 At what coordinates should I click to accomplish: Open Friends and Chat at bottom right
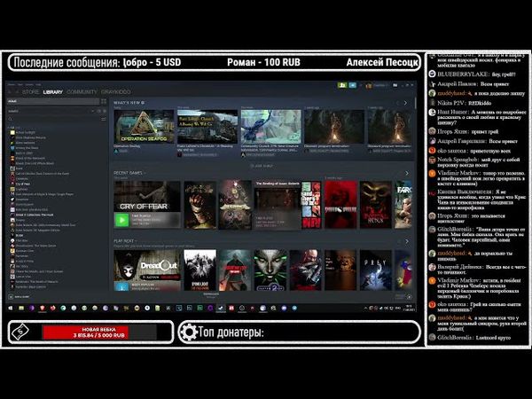(403, 296)
